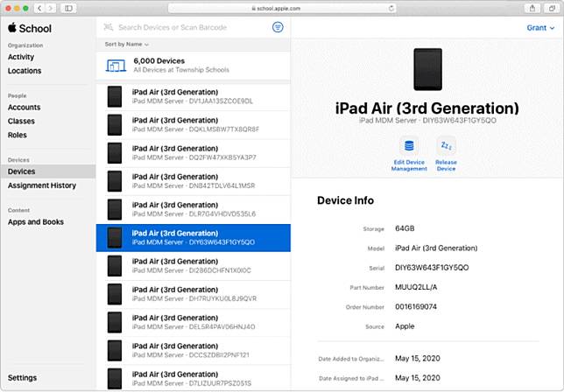
Task: Open Settings in the sidebar
Action: click(22, 378)
